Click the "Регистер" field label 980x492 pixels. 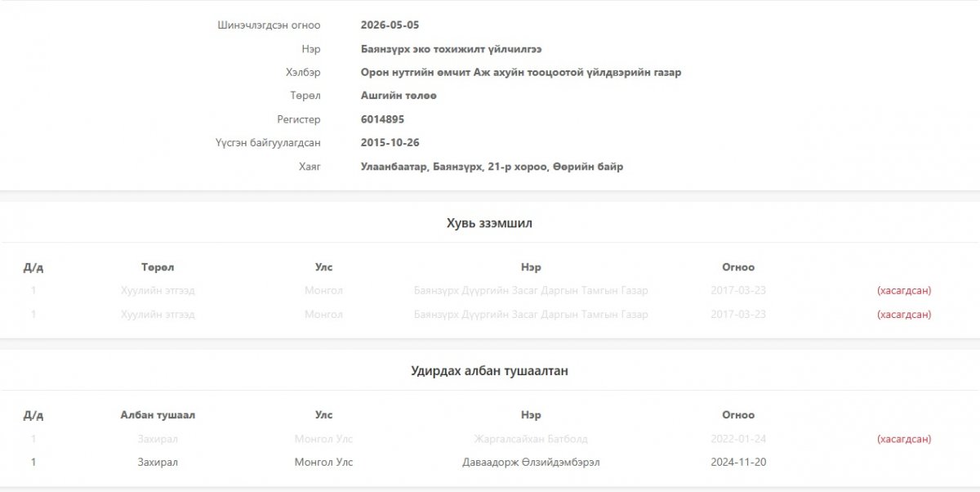pos(299,120)
